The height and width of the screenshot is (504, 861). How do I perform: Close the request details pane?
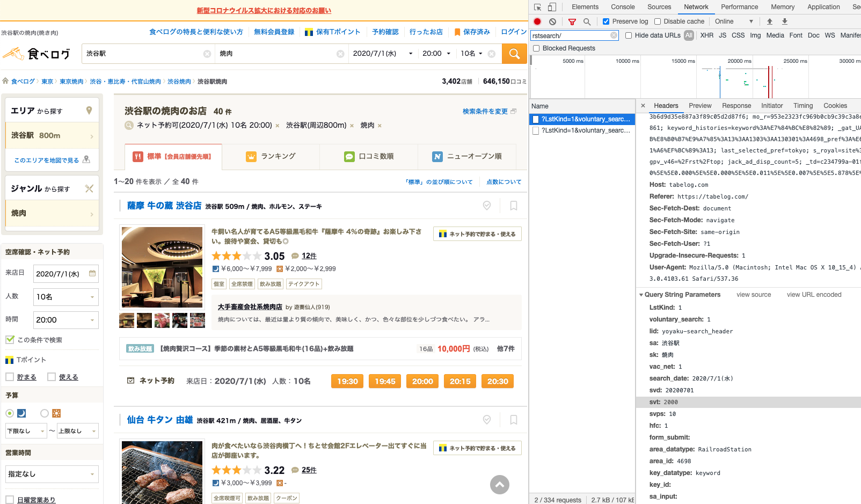(643, 106)
